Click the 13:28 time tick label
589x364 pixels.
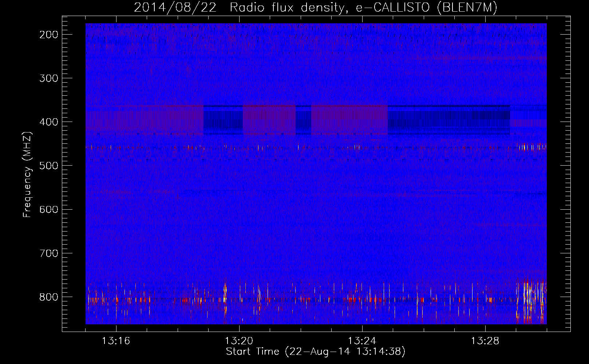(x=485, y=341)
